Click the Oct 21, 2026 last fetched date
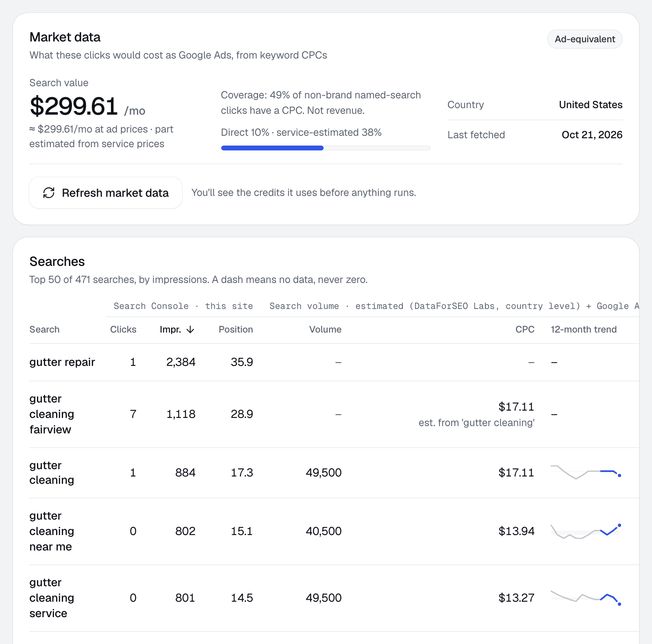 pos(592,135)
